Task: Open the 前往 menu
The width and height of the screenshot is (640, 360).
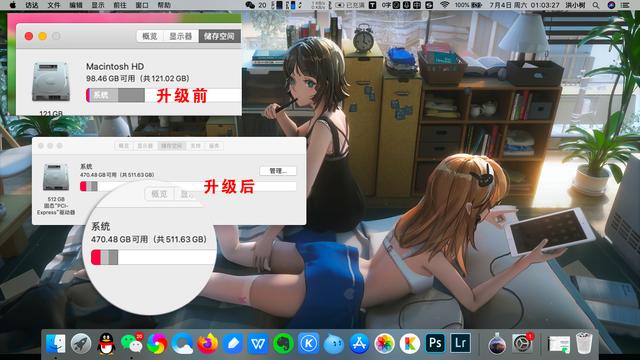Action: 120,5
